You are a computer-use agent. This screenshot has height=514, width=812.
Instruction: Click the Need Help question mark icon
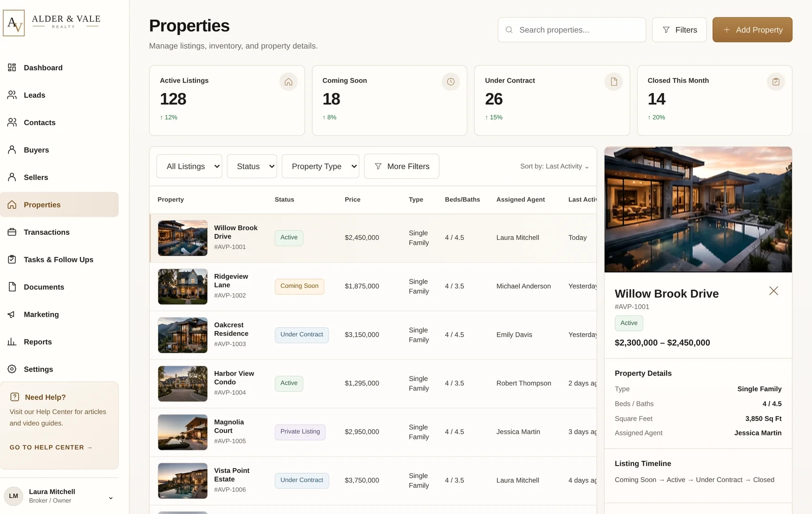[x=15, y=397]
